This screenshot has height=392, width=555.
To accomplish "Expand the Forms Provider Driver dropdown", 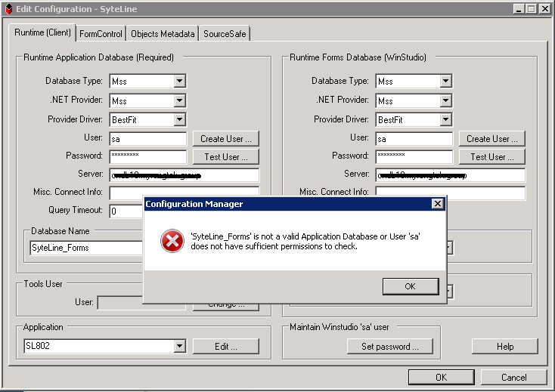I will [445, 119].
